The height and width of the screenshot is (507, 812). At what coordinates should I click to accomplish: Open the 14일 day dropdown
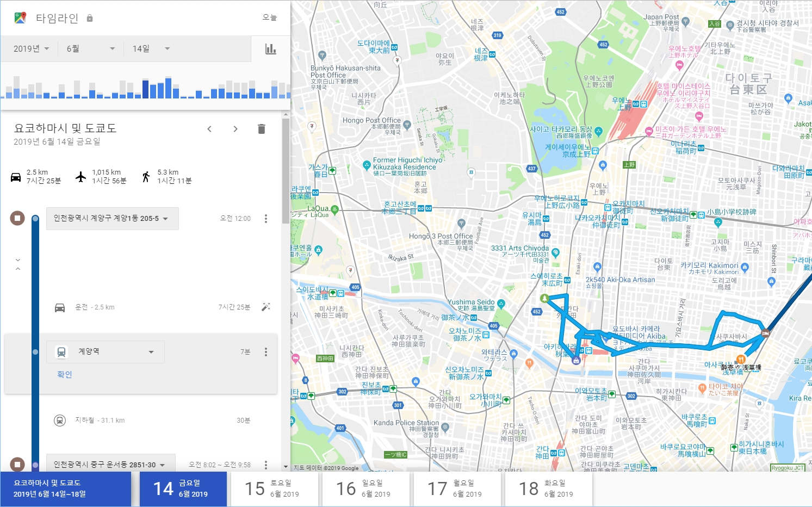click(x=151, y=49)
